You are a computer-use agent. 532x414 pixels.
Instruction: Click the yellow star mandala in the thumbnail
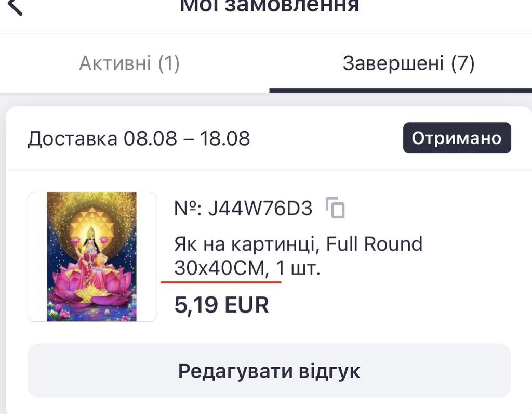[91, 217]
